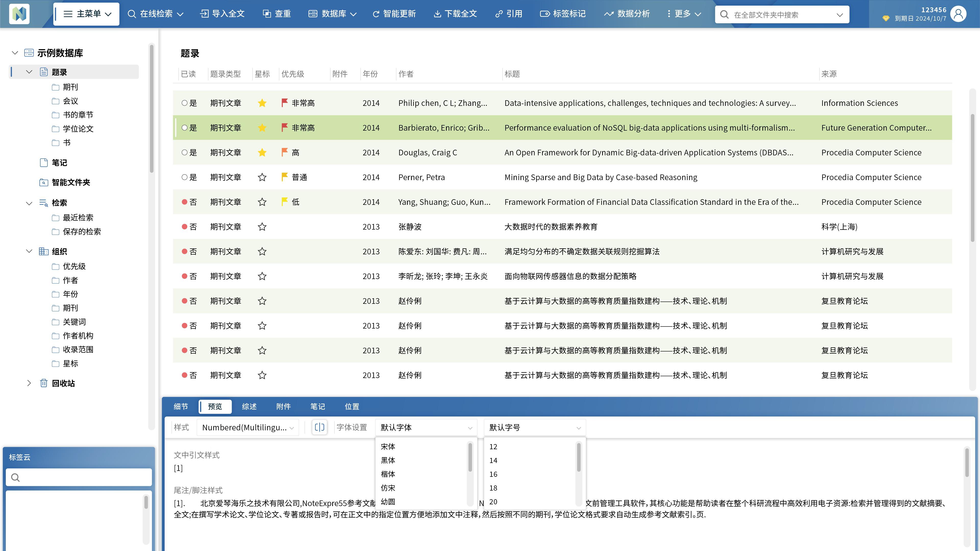Open the 样式 Numbered style dropdown
Screen dimensions: 980x551
248,428
